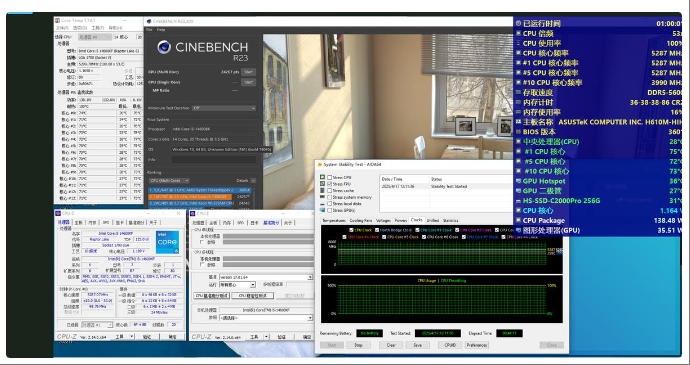The height and width of the screenshot is (365, 690).
Task: Open the Statistics tab in AIDA64
Action: [x=450, y=221]
